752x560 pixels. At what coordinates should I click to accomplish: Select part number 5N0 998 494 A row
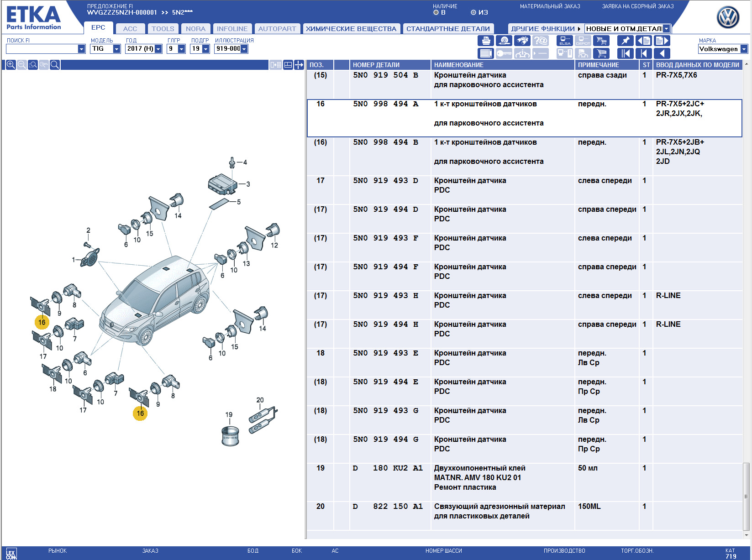point(524,118)
